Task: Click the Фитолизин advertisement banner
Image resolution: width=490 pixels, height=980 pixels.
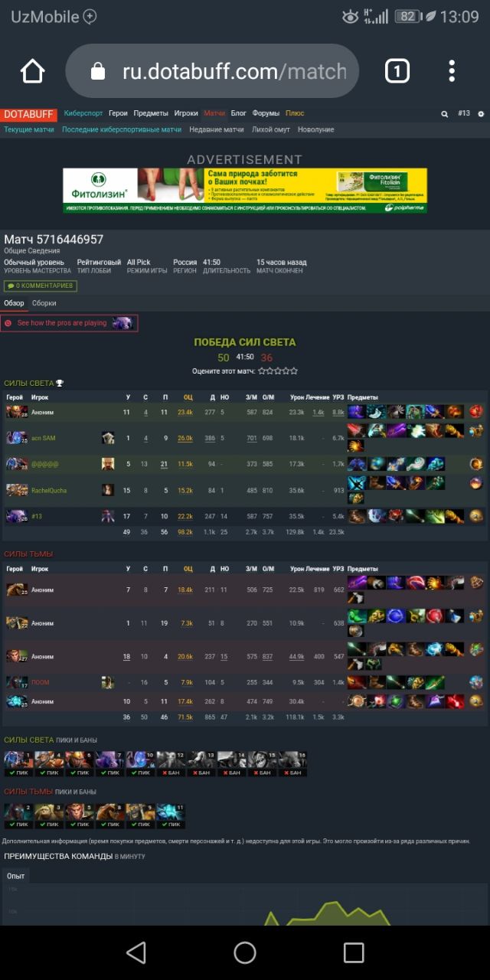Action: (245, 191)
